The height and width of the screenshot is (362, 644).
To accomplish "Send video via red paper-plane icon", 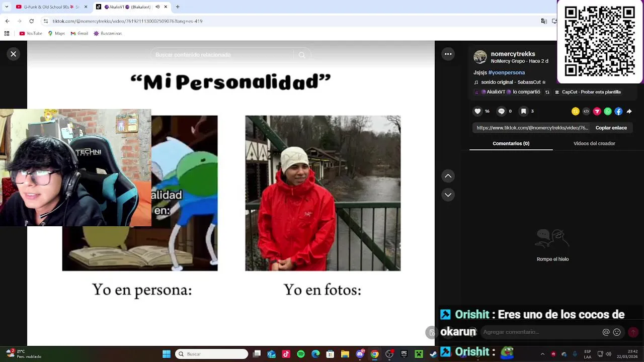I will click(x=597, y=112).
